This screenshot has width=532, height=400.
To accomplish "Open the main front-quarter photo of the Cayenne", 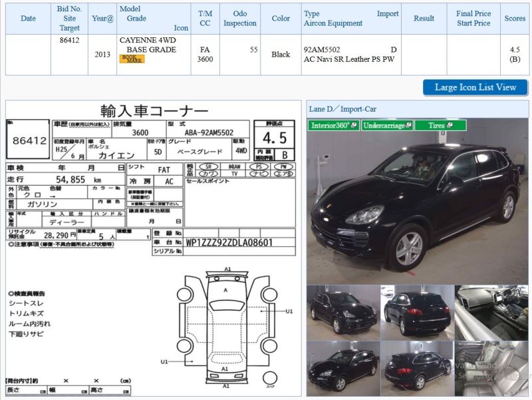I will pyautogui.click(x=418, y=201).
